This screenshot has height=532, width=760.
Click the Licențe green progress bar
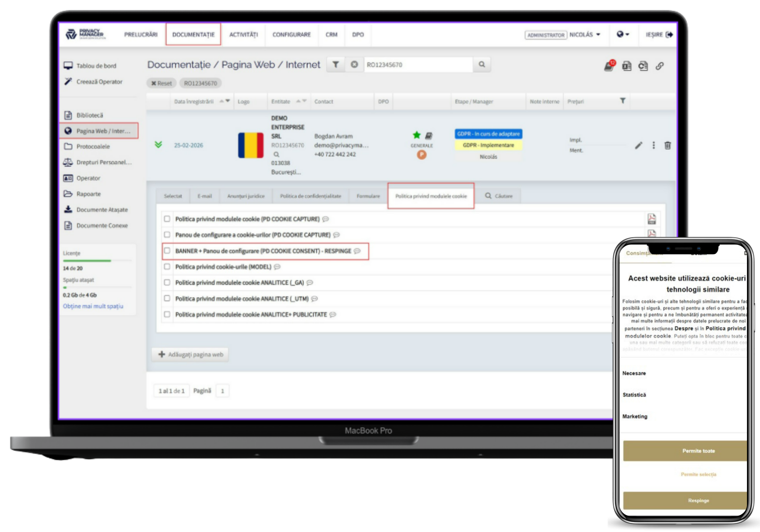tap(87, 261)
